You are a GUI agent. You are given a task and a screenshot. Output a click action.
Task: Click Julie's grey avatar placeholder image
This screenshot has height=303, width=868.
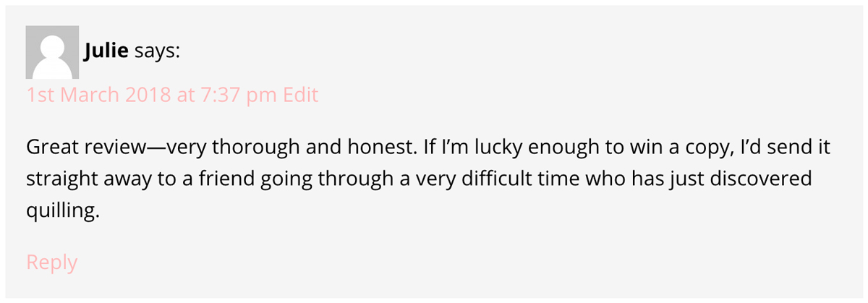[x=52, y=52]
